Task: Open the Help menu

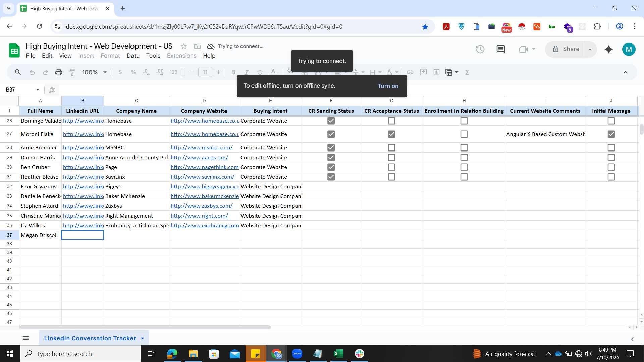Action: pyautogui.click(x=209, y=56)
